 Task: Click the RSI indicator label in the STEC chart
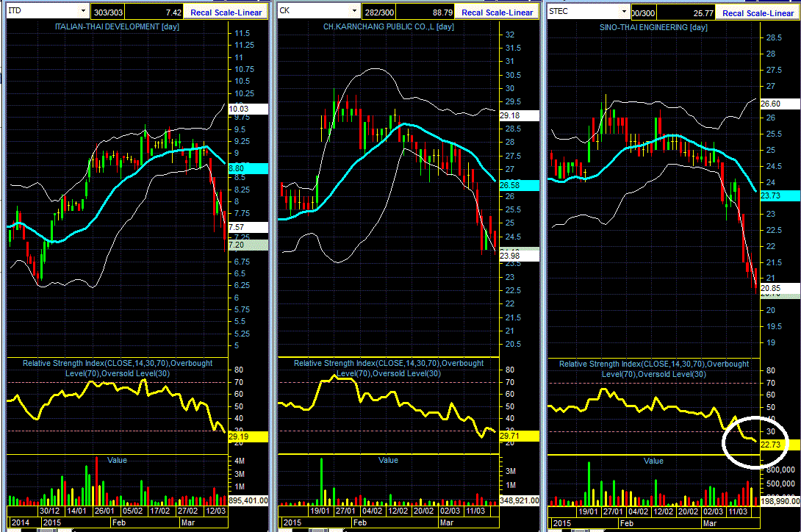coord(654,369)
